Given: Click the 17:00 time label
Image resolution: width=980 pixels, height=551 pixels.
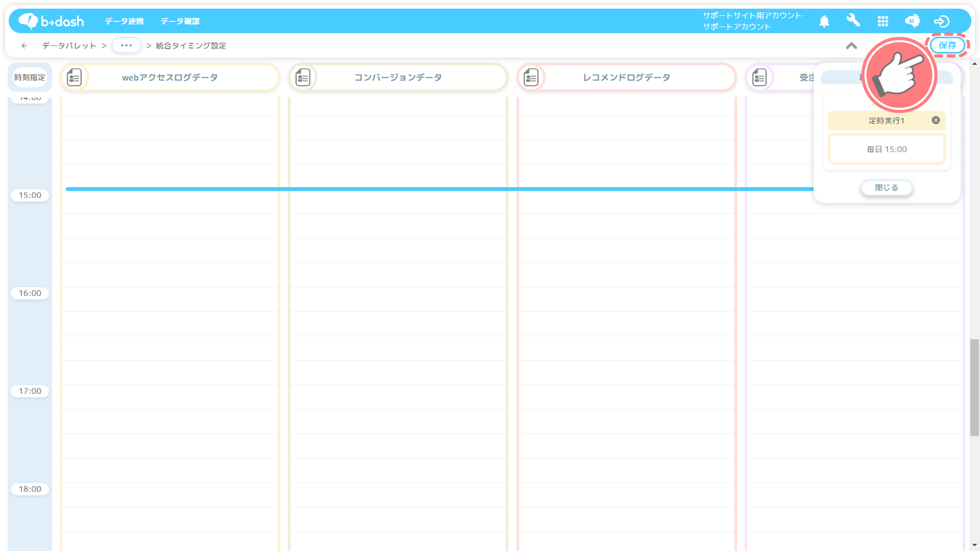Looking at the screenshot, I should 30,391.
